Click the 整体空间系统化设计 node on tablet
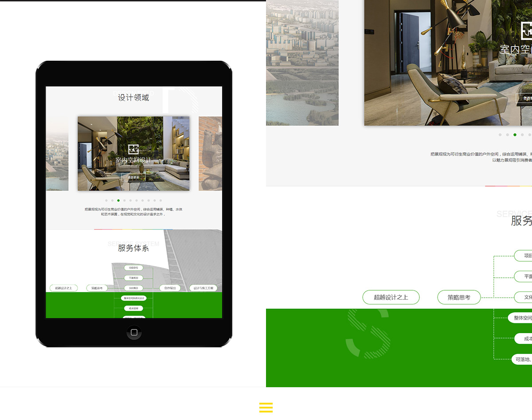The image size is (532, 420). tap(133, 298)
